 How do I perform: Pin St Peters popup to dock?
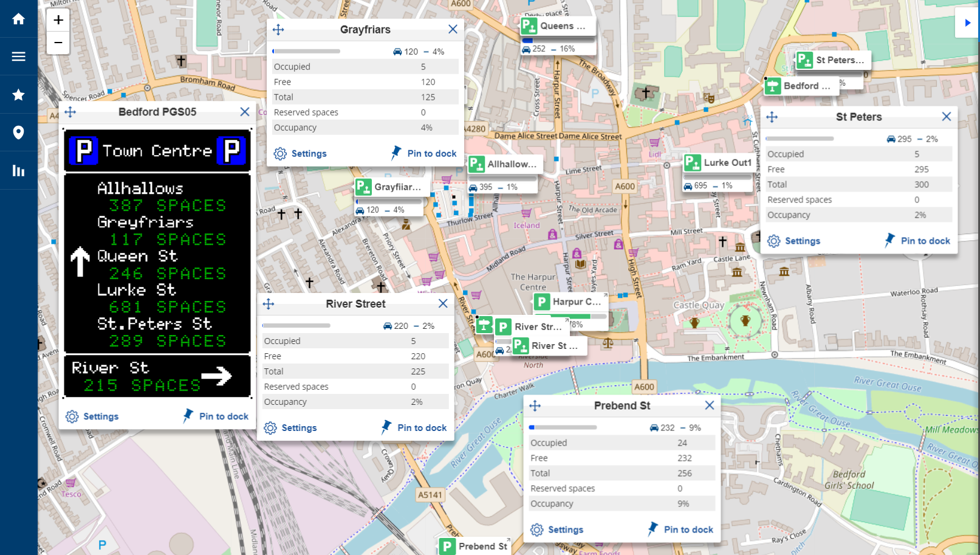pos(917,241)
